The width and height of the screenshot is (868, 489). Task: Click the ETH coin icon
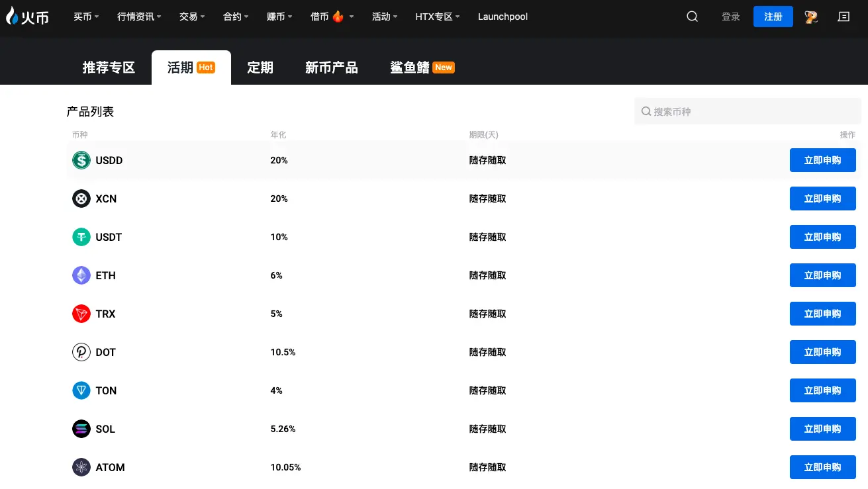point(81,275)
